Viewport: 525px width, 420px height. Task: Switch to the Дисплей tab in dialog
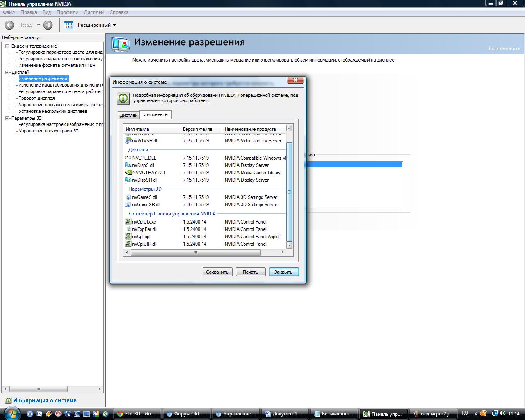(129, 115)
